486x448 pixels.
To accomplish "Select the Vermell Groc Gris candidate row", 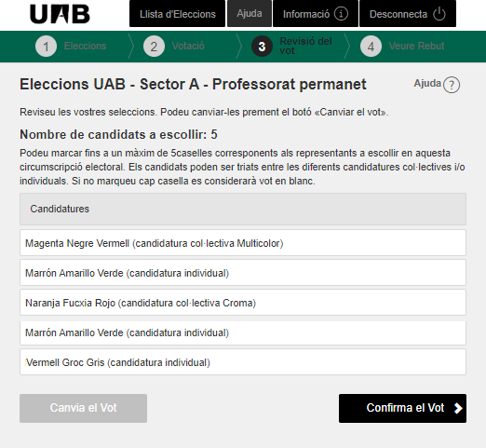I will pyautogui.click(x=243, y=362).
